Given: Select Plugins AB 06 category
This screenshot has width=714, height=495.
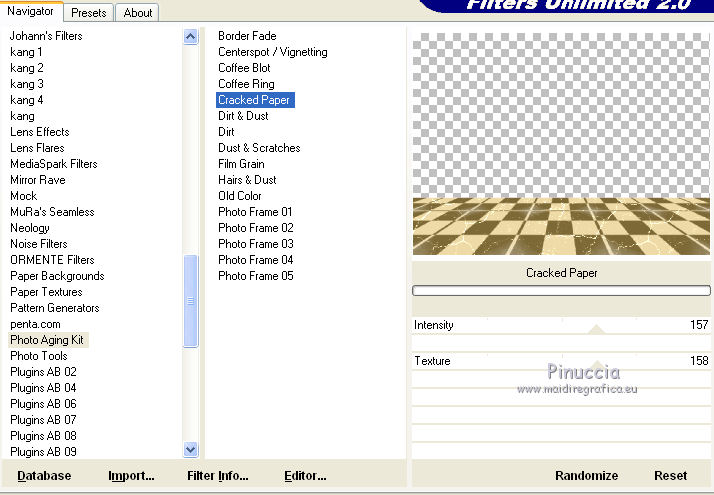Looking at the screenshot, I should [43, 403].
